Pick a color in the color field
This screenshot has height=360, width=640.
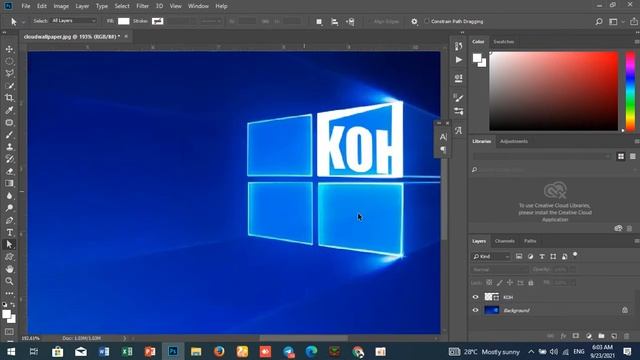click(554, 91)
